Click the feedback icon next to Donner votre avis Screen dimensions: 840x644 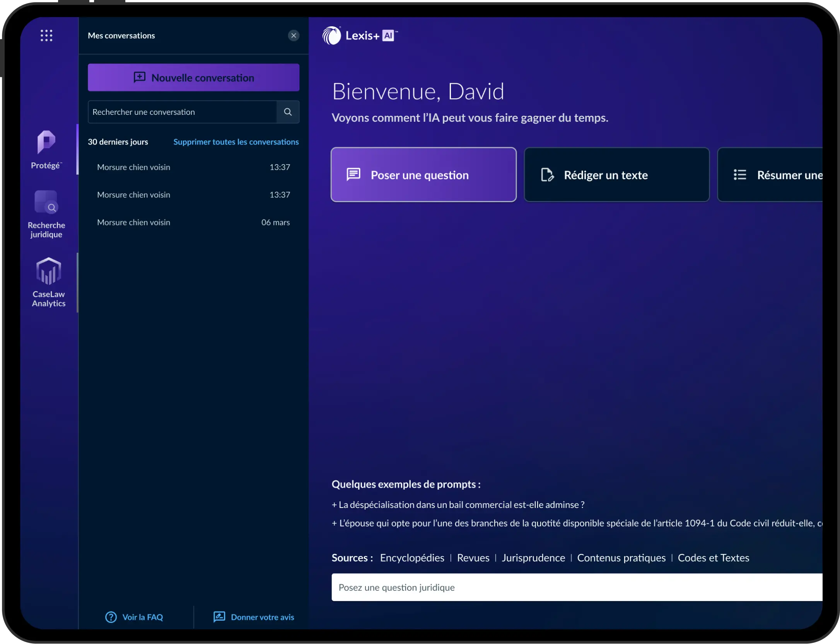pyautogui.click(x=219, y=617)
